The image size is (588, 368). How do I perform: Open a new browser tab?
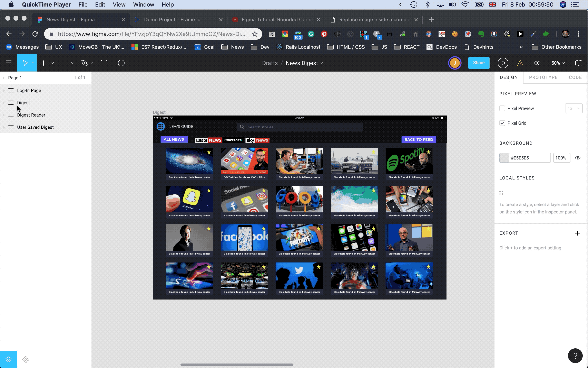point(432,20)
